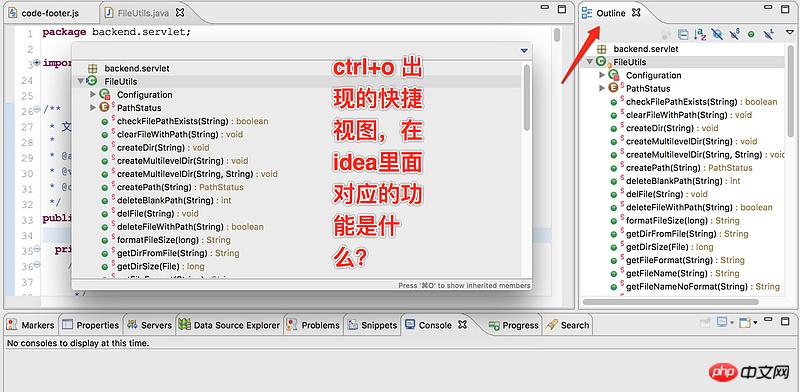Close the FileUtils.java editor tab
The height and width of the screenshot is (392, 800).
pos(181,12)
